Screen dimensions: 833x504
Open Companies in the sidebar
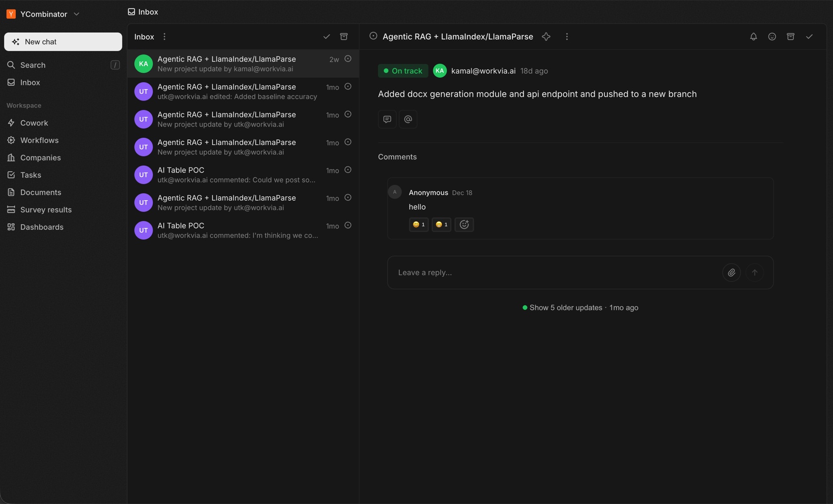63,158
